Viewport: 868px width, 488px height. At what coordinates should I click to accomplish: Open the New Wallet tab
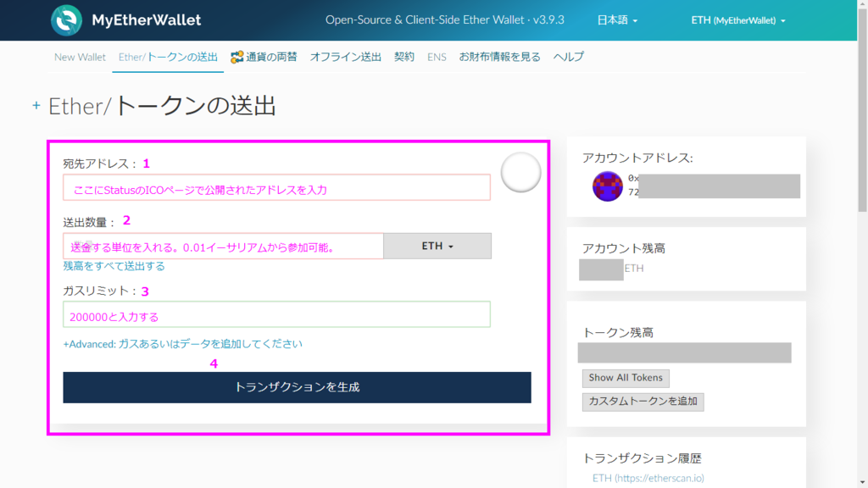80,57
